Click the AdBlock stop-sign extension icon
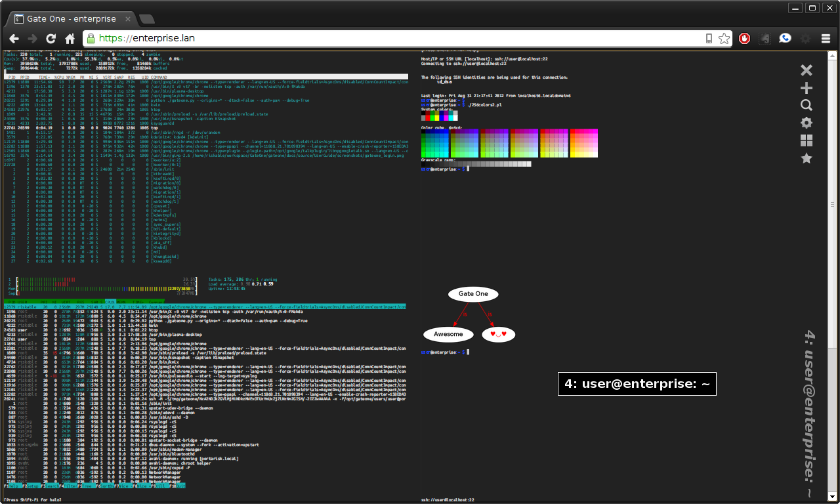This screenshot has width=840, height=504. (744, 38)
